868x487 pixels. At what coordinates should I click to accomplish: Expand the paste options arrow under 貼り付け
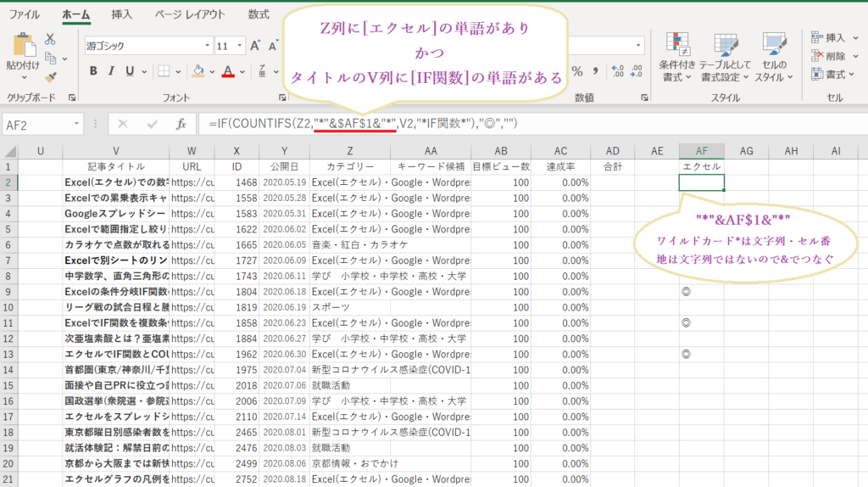[23, 78]
